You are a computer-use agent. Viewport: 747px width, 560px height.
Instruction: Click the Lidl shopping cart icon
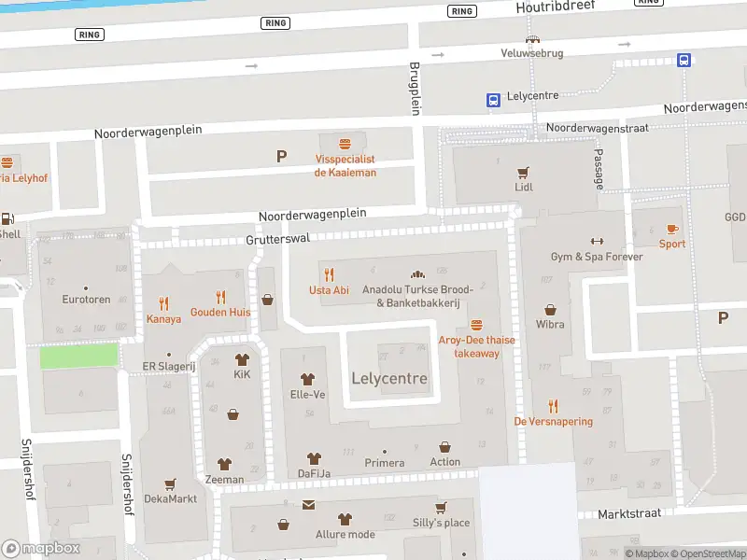(x=523, y=172)
